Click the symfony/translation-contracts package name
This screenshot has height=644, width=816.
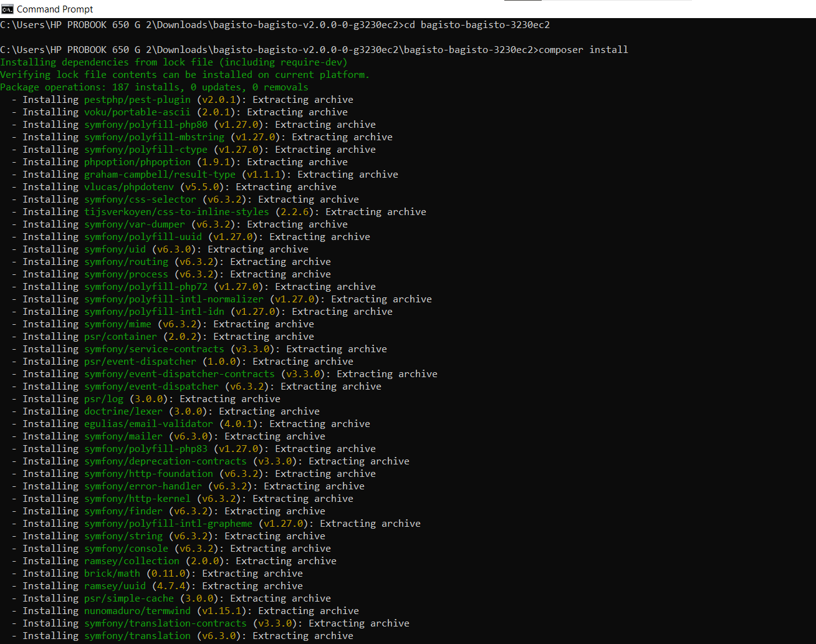click(165, 623)
